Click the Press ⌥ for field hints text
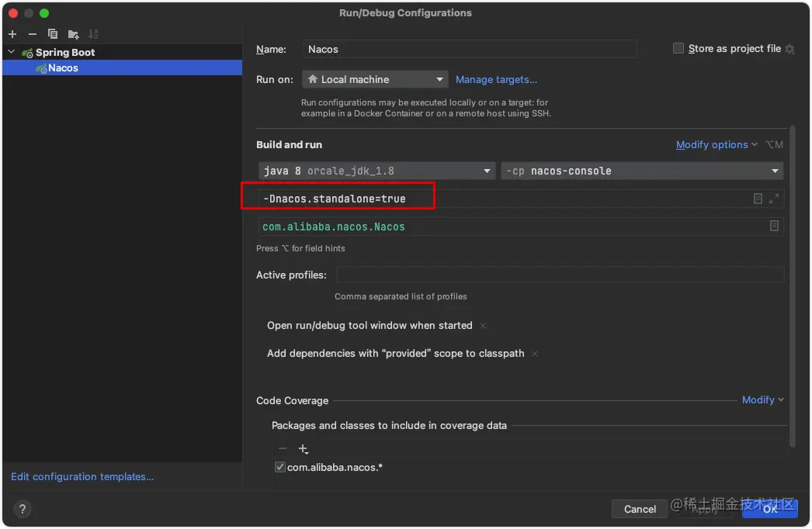The image size is (812, 529). pyautogui.click(x=300, y=248)
